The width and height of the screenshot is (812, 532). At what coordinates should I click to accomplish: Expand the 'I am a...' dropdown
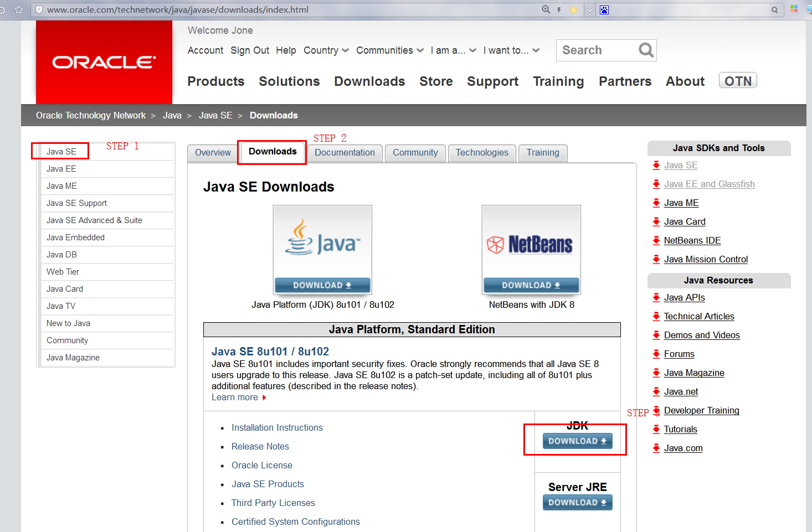(x=454, y=50)
